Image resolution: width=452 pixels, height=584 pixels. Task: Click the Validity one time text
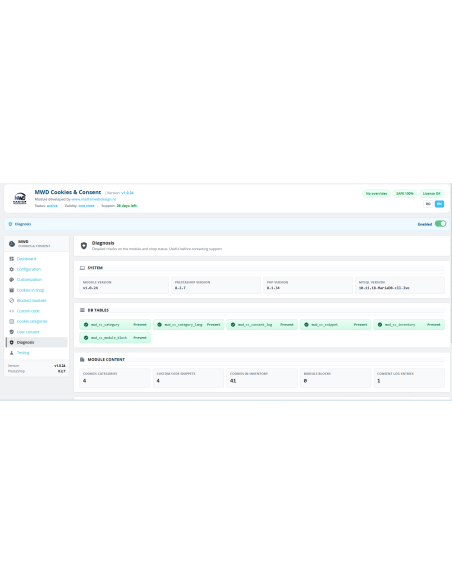click(79, 206)
